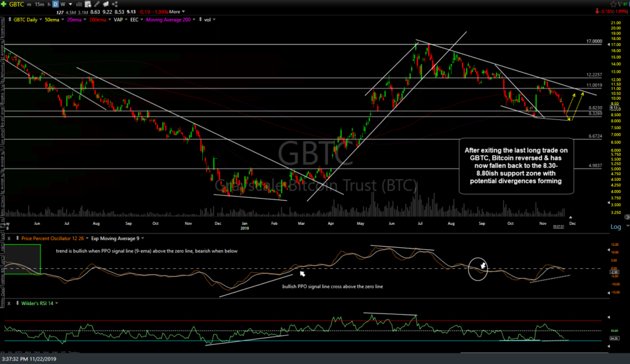Click the 4.9837 horizontal line label

(x=595, y=165)
